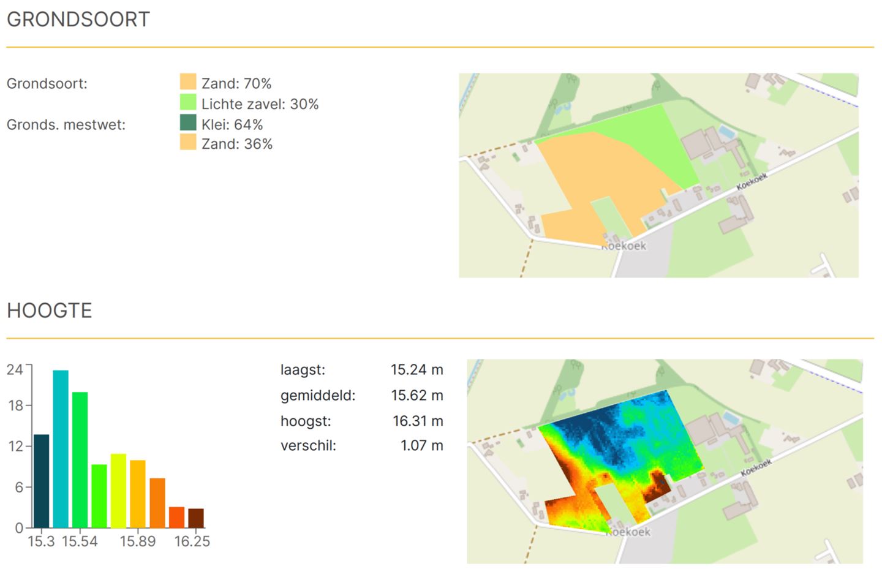
Task: Click the Koekoek place label on soil map
Action: (624, 246)
